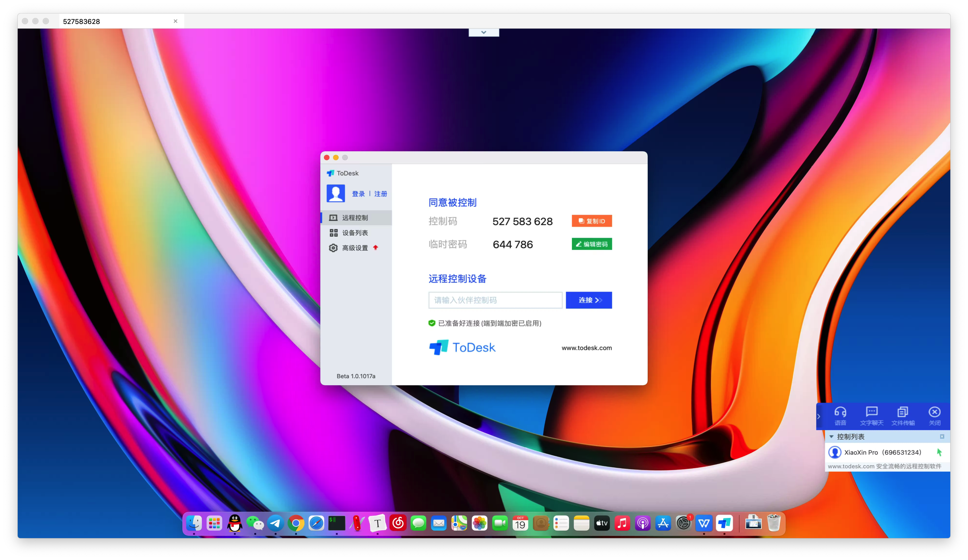Open Mail from the Dock
The image size is (968, 560).
click(x=439, y=523)
